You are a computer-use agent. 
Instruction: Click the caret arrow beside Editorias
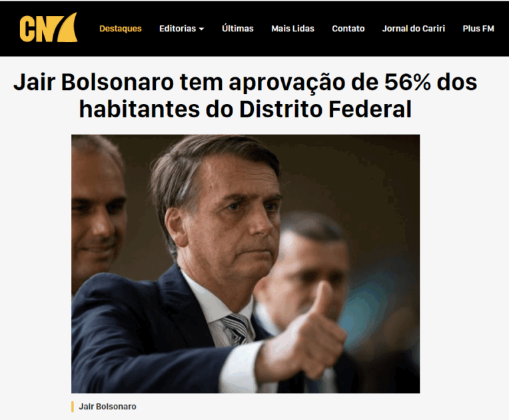[x=202, y=29]
